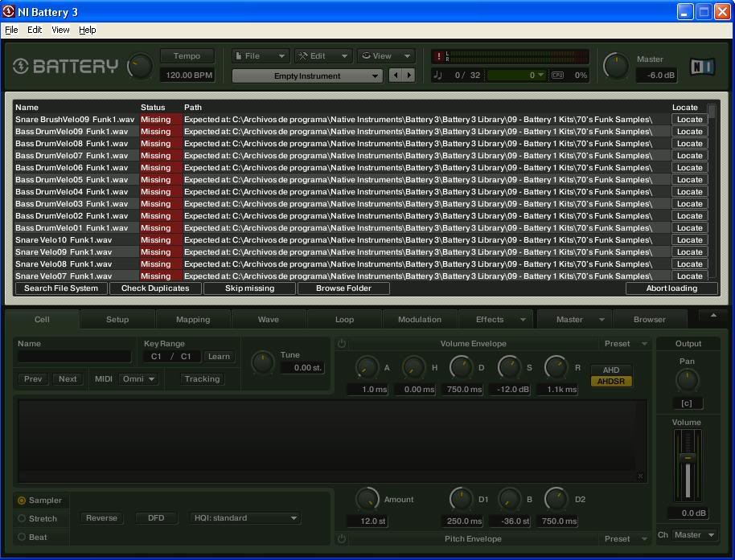Image resolution: width=735 pixels, height=560 pixels.
Task: Expand the HQI: standard quality dropdown
Action: (x=245, y=518)
